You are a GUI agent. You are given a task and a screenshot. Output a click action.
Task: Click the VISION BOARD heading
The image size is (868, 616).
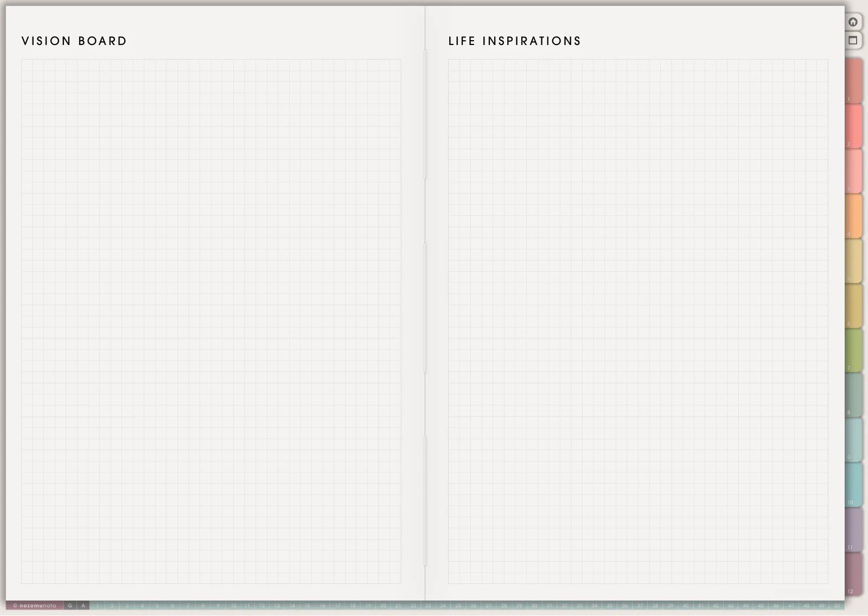coord(74,41)
